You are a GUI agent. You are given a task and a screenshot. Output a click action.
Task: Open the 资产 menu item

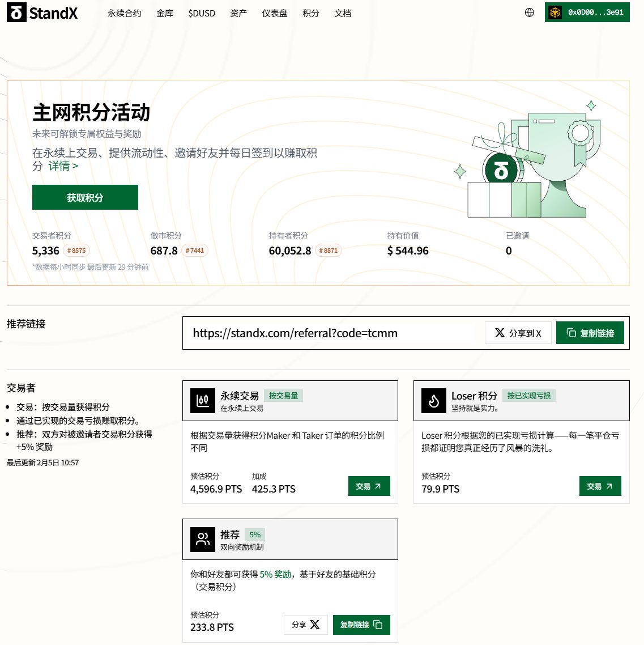pos(238,13)
